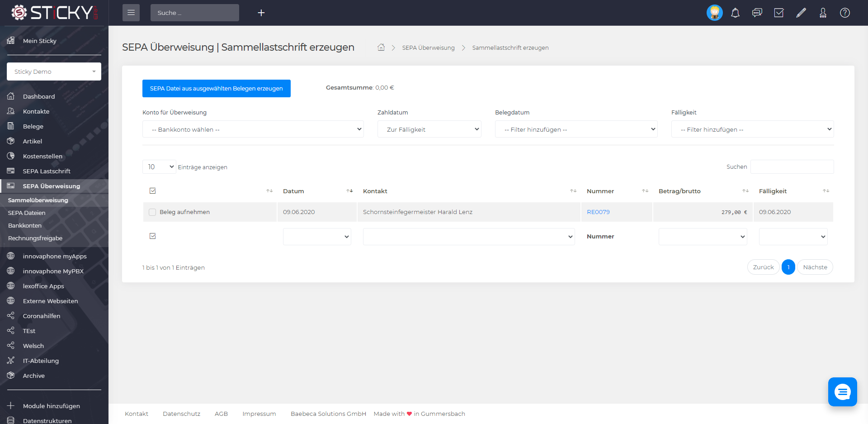This screenshot has height=424, width=868.
Task: Click the pencil edit icon in header
Action: (x=801, y=13)
